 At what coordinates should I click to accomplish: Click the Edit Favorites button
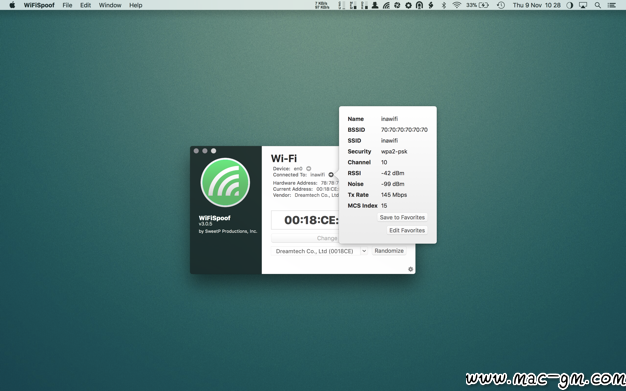[x=407, y=230]
